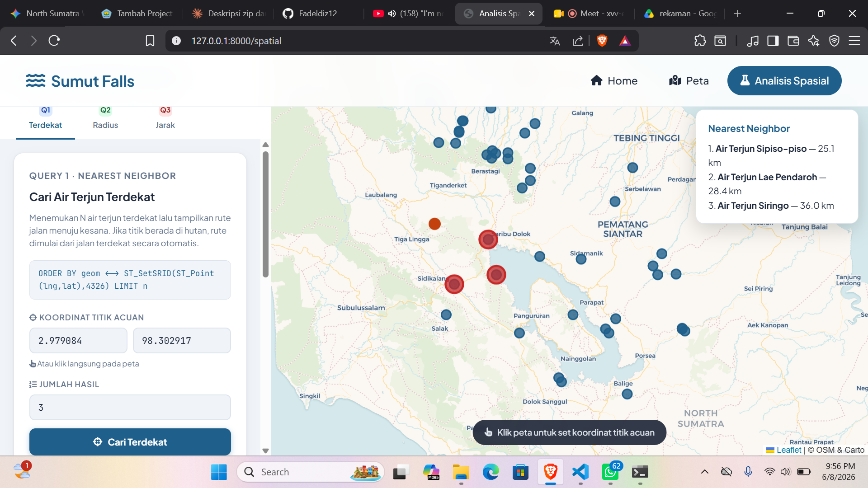868x488 pixels.
Task: Edit the latitude field 2.979084
Action: [x=78, y=340]
